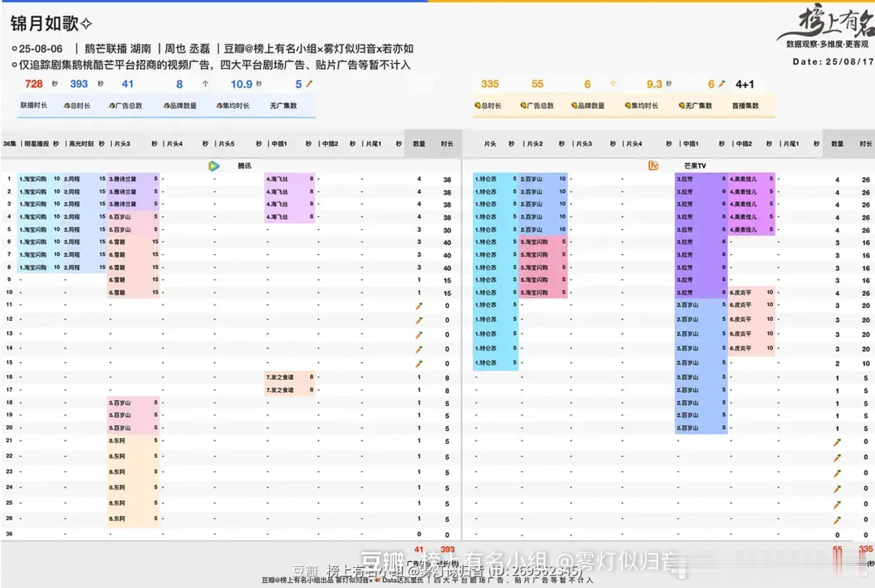Click the red 41 Tencent total count

(419, 549)
